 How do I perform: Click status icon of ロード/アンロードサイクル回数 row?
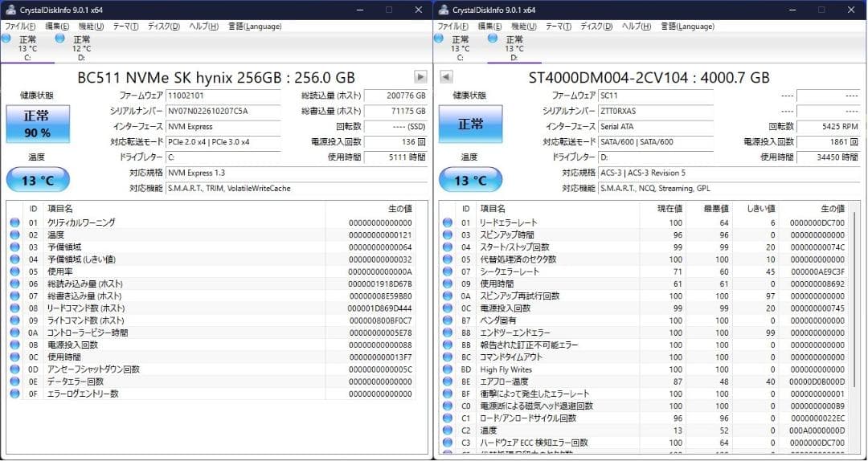pyautogui.click(x=448, y=418)
